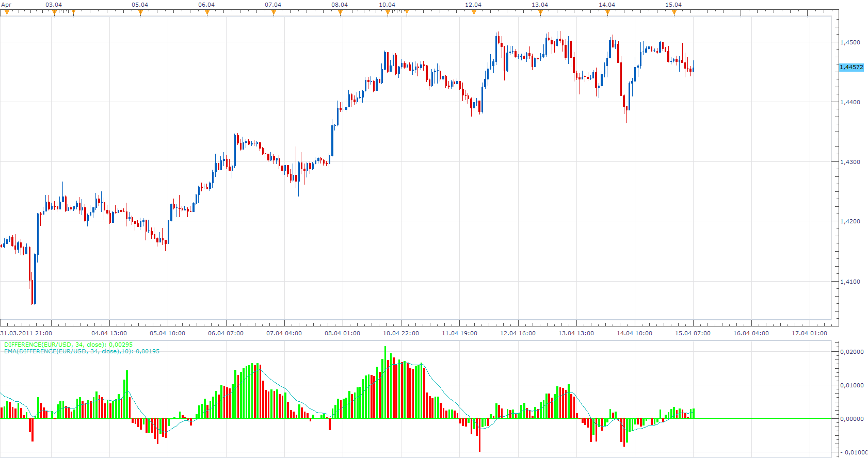Click the orange marker under Apr label
The image size is (868, 458).
tap(7, 13)
